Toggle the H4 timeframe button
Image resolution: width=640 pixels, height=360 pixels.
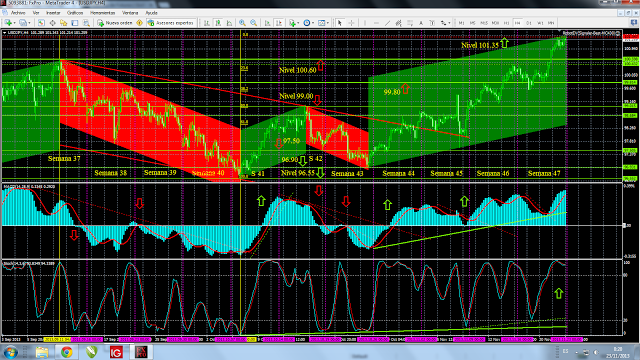(x=518, y=23)
